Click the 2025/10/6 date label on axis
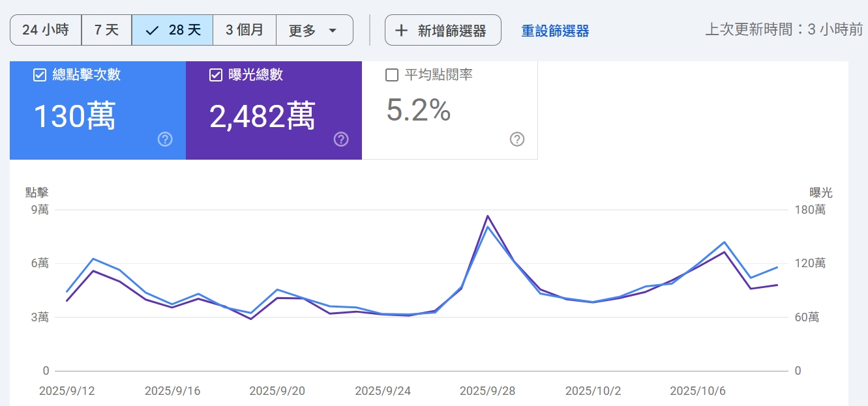Viewport: 868px width, 406px height. tap(697, 391)
